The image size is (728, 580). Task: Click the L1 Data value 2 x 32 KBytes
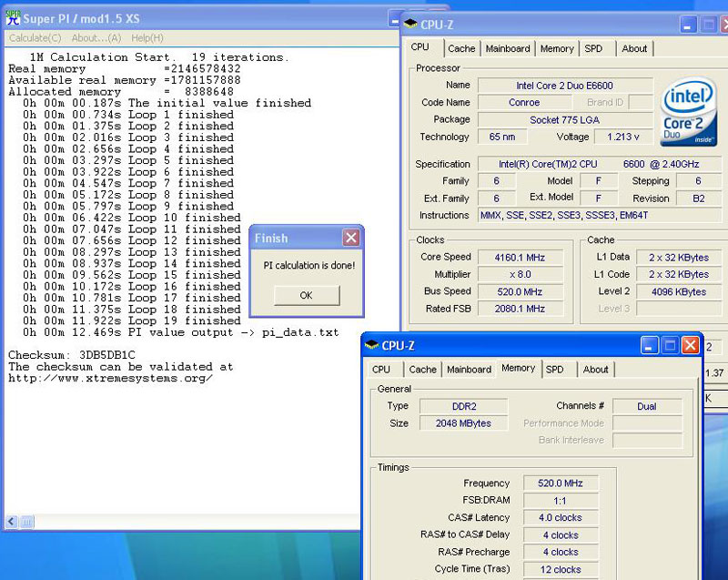coord(679,258)
